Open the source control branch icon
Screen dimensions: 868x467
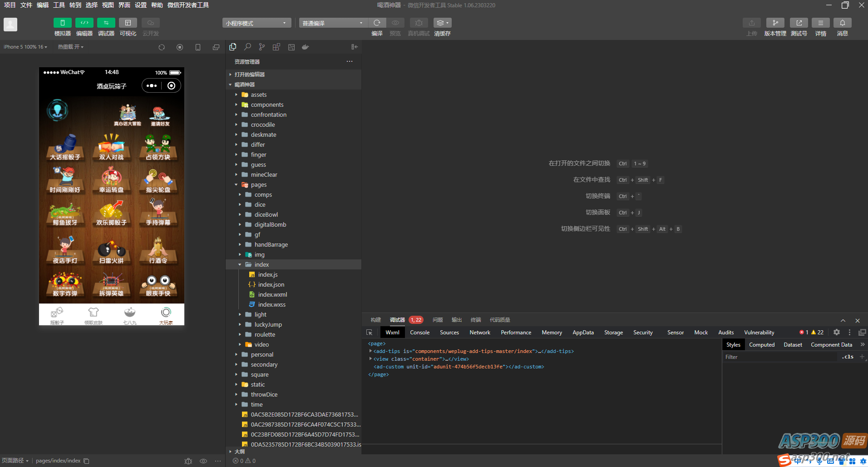click(262, 47)
